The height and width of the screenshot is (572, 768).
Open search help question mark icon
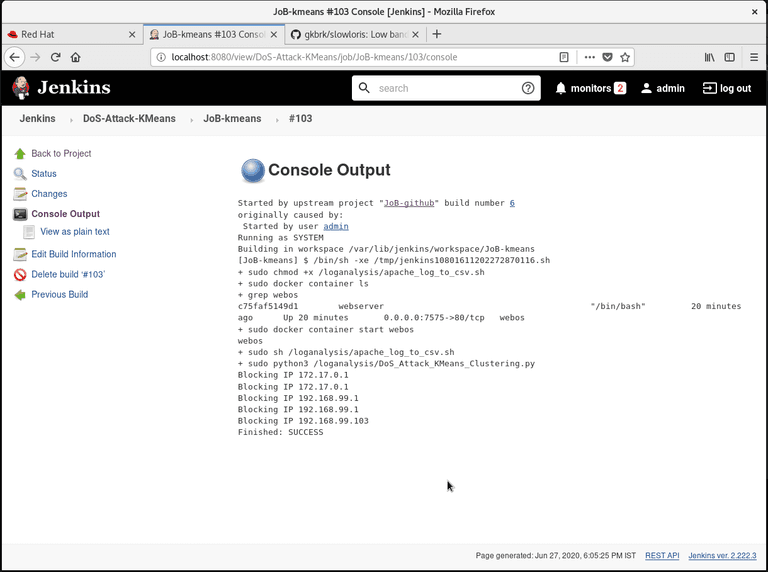[528, 88]
